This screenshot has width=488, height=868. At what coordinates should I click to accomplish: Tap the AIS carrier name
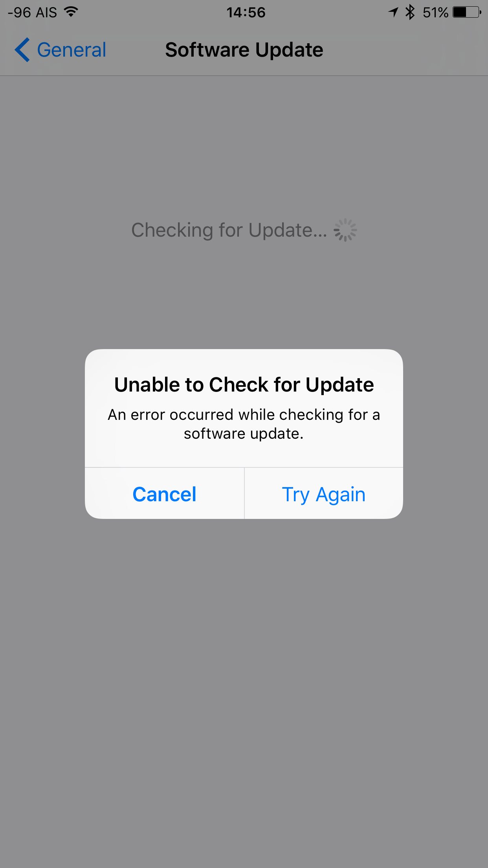click(46, 13)
